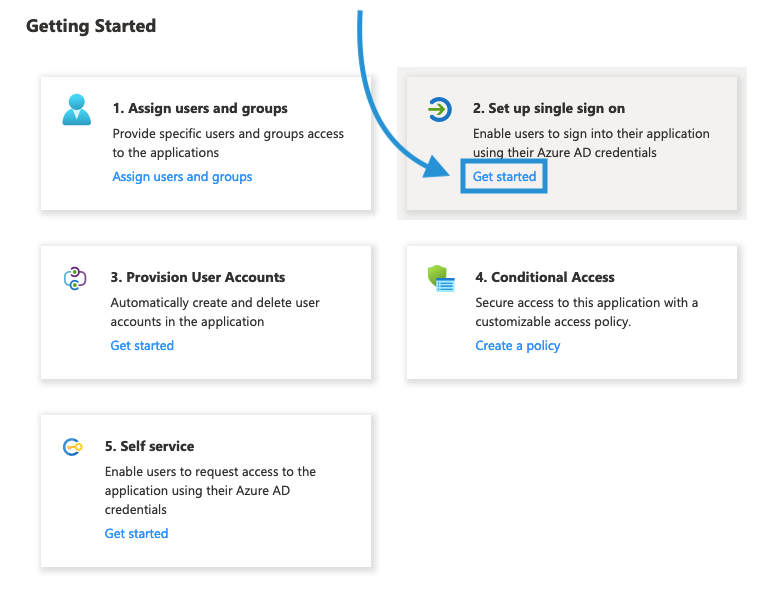Viewport: 778px width, 590px height.
Task: Select the '2. Set up single sign on' title
Action: (x=549, y=108)
